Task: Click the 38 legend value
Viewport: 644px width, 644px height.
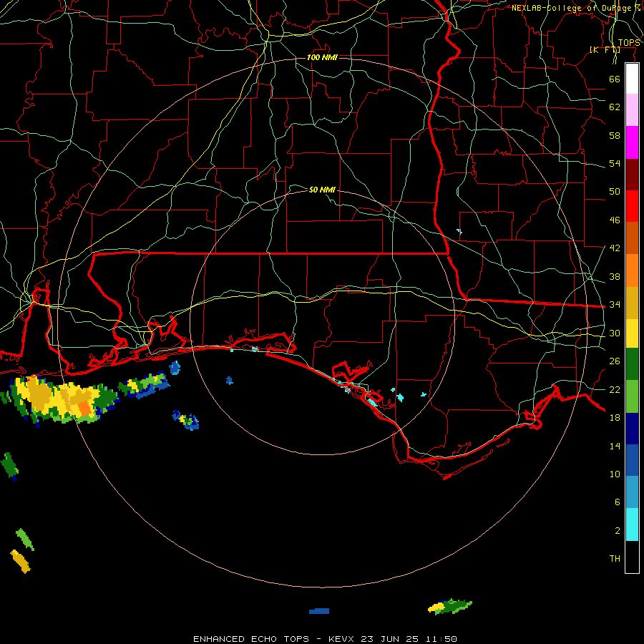Action: (615, 276)
